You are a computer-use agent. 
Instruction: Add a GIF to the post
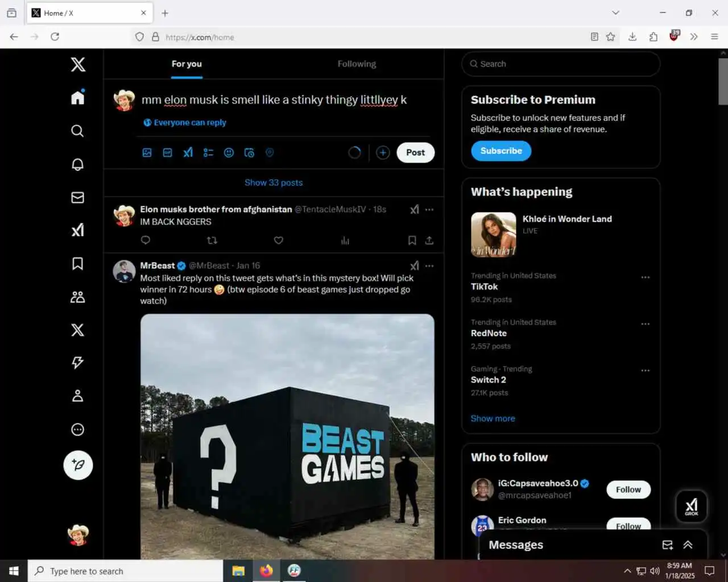pos(167,152)
